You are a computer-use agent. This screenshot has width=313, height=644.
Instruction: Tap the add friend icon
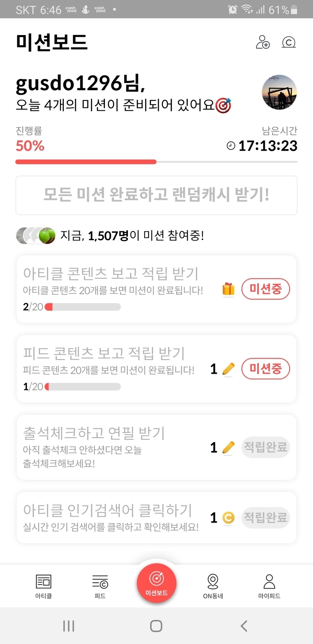(263, 42)
